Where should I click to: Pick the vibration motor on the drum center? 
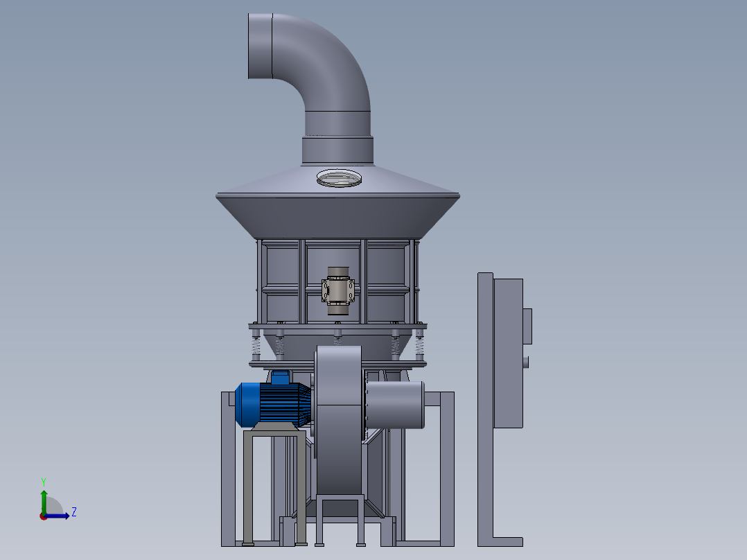337,290
